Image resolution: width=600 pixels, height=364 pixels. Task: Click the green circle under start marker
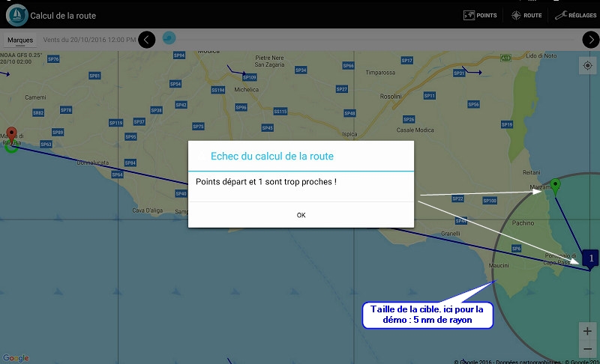pos(11,147)
